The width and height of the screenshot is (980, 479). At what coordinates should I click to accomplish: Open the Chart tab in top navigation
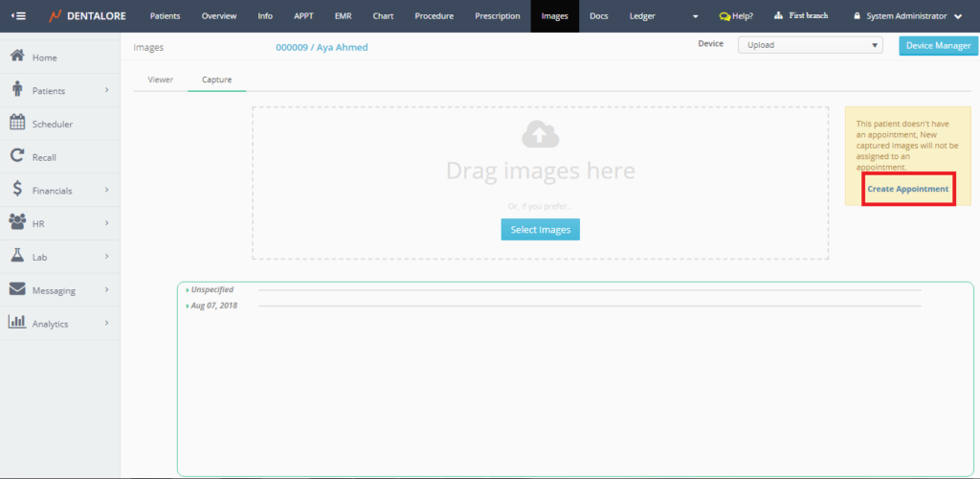tap(383, 16)
